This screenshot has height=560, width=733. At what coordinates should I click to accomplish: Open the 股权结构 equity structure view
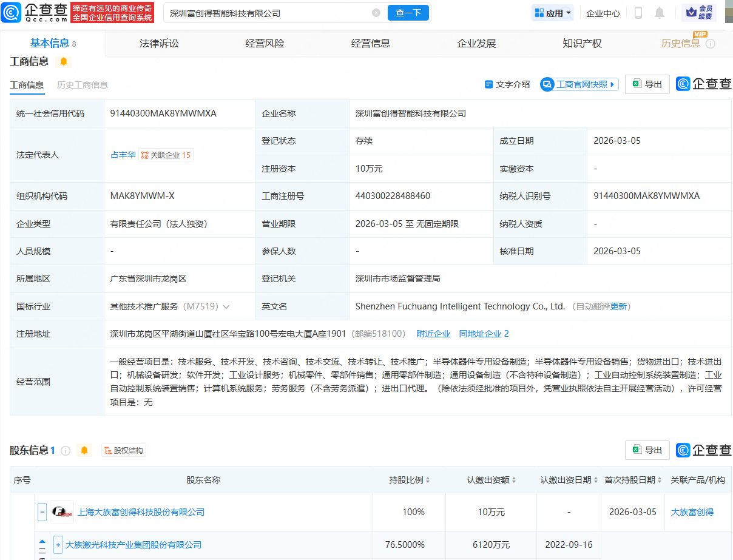tap(123, 450)
